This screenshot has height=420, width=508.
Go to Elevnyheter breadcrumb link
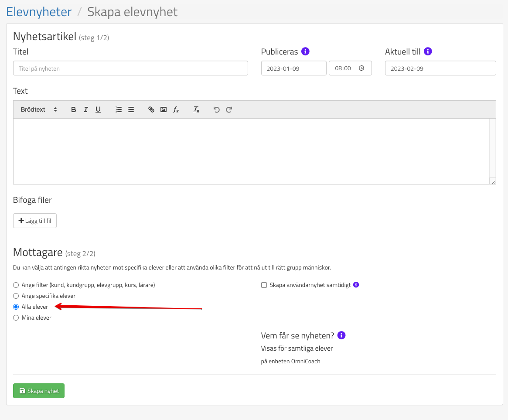pyautogui.click(x=39, y=12)
